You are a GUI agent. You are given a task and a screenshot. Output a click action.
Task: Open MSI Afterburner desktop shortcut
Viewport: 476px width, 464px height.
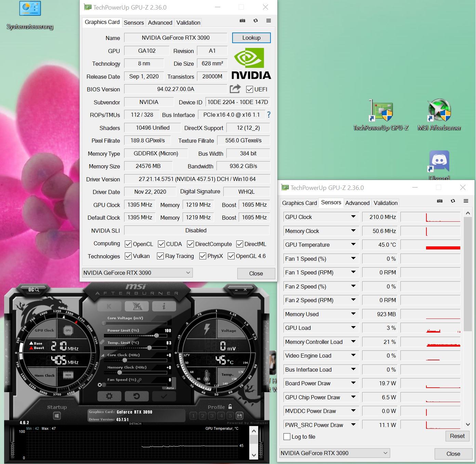click(x=439, y=115)
